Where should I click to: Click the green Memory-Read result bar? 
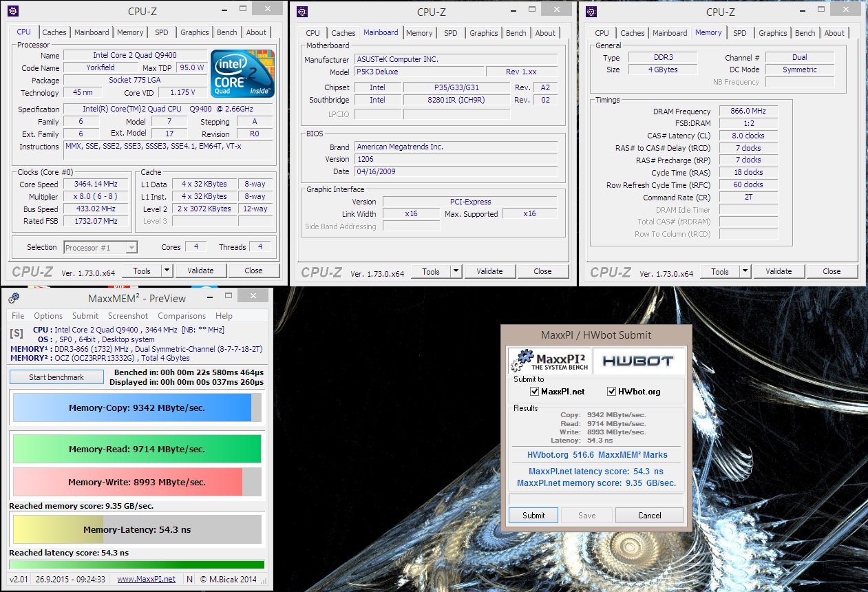click(x=137, y=449)
